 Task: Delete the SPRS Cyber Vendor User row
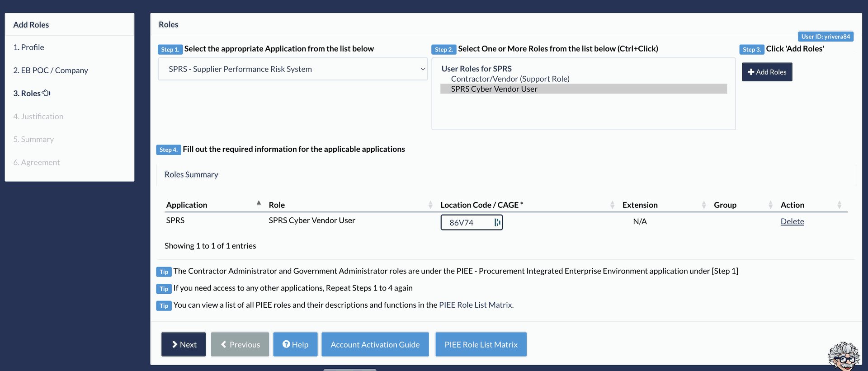pyautogui.click(x=792, y=221)
